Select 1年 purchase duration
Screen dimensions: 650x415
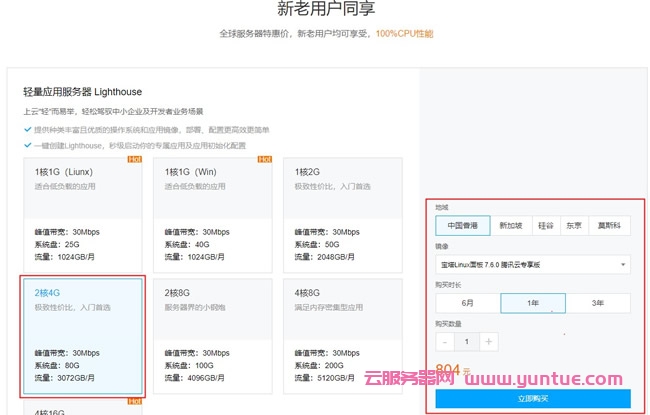coord(532,303)
